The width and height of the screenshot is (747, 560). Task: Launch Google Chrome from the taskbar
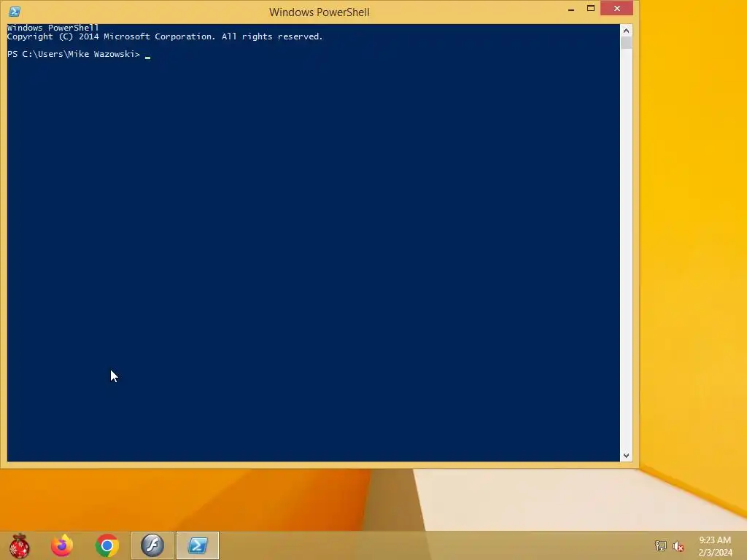coord(107,545)
